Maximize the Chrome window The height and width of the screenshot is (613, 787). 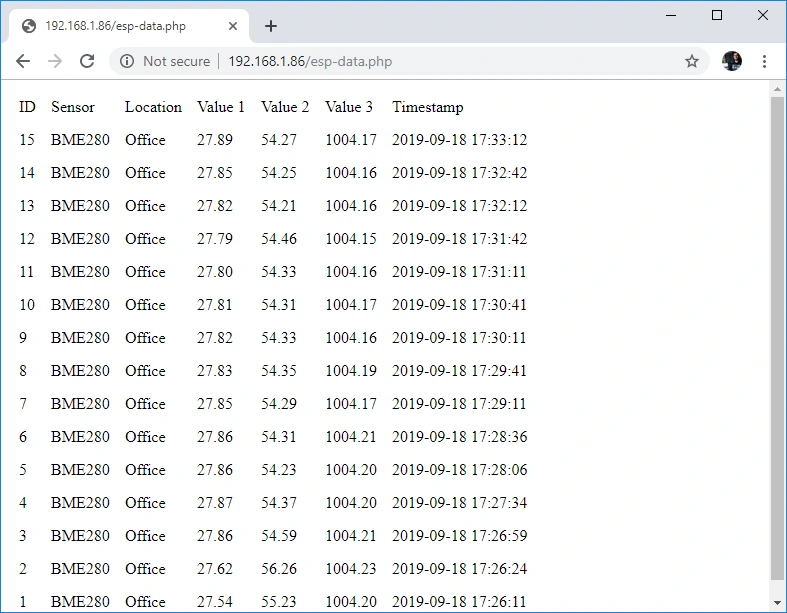point(717,15)
